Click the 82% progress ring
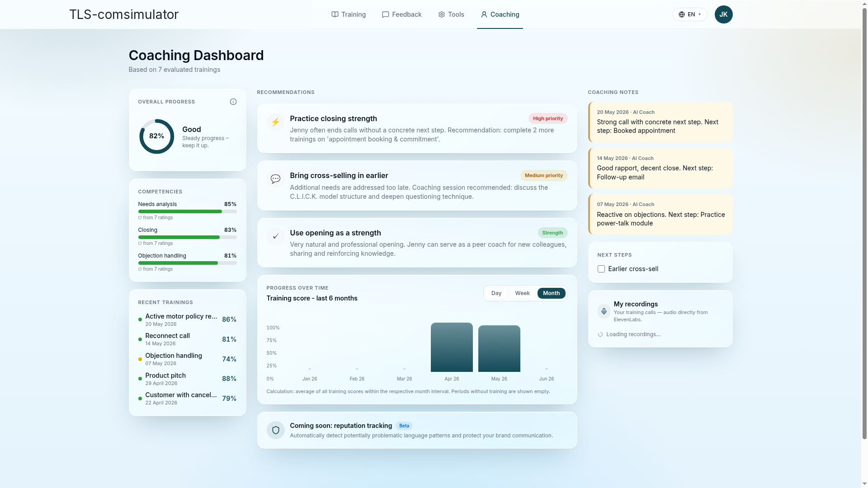The width and height of the screenshot is (868, 488). (x=156, y=136)
